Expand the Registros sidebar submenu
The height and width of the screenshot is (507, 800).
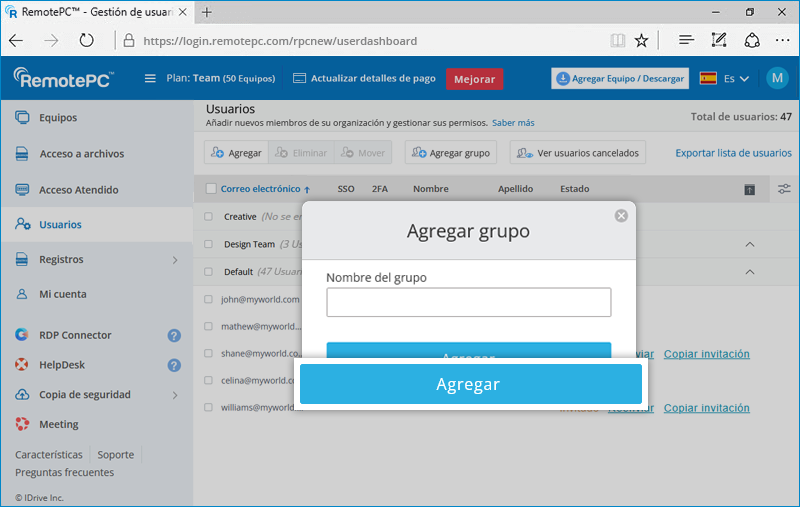[x=174, y=260]
